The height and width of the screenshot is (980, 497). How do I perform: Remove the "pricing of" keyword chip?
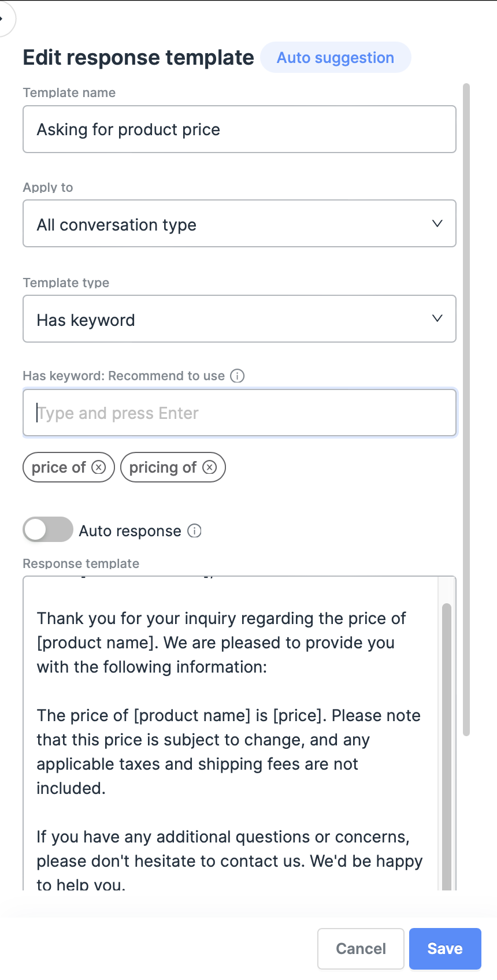point(210,467)
